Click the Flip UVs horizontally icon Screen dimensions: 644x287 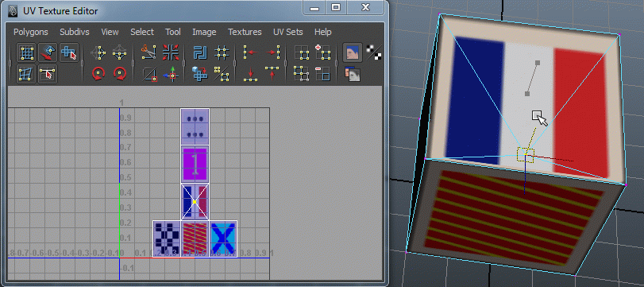[x=98, y=52]
